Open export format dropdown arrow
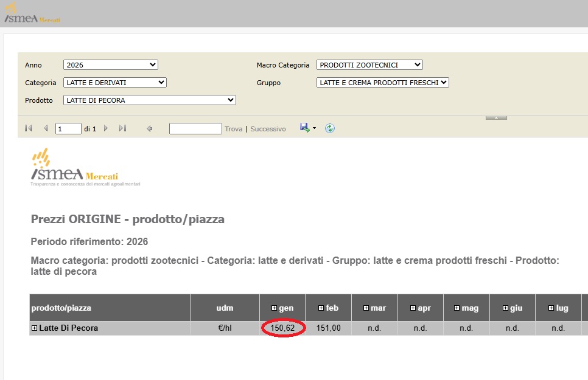 tap(314, 128)
